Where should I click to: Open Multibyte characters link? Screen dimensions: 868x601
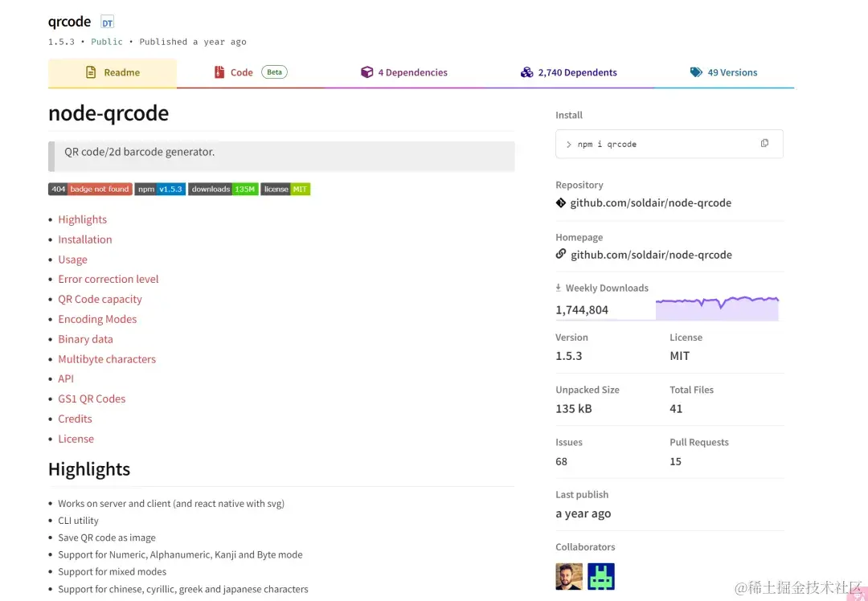(x=107, y=359)
